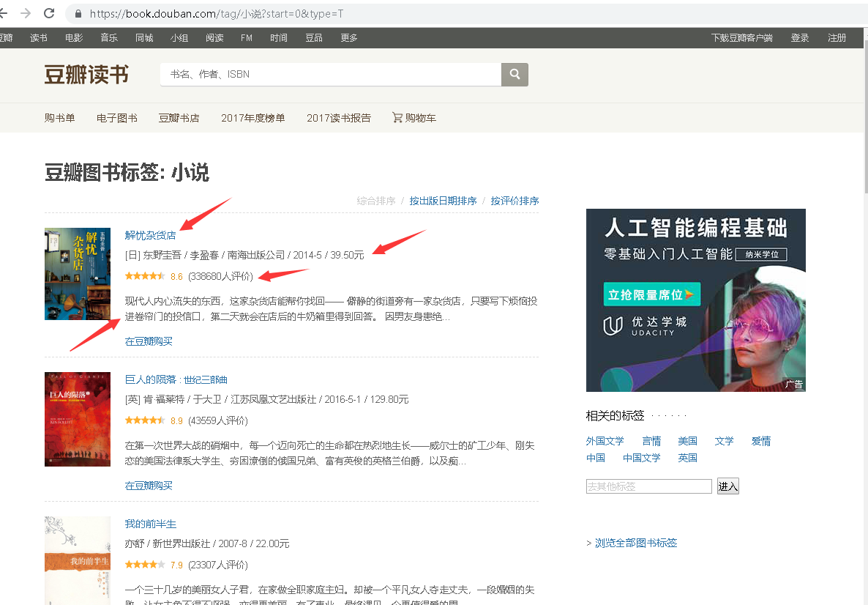Open 豆品 in top navigation

click(314, 37)
